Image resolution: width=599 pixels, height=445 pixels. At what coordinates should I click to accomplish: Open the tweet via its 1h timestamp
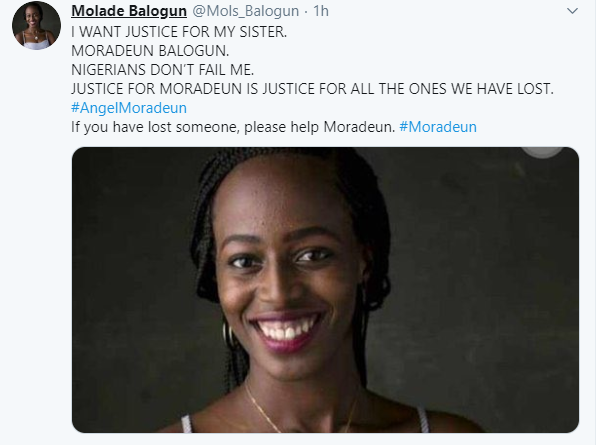[x=321, y=11]
